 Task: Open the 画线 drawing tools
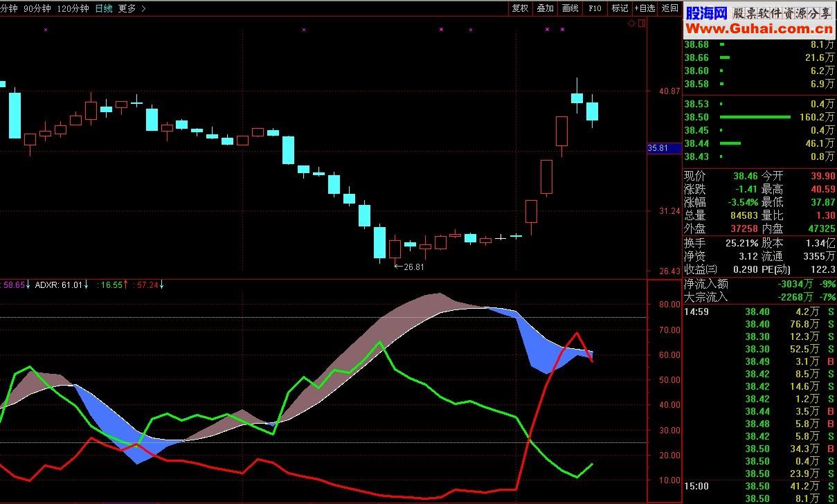[570, 8]
